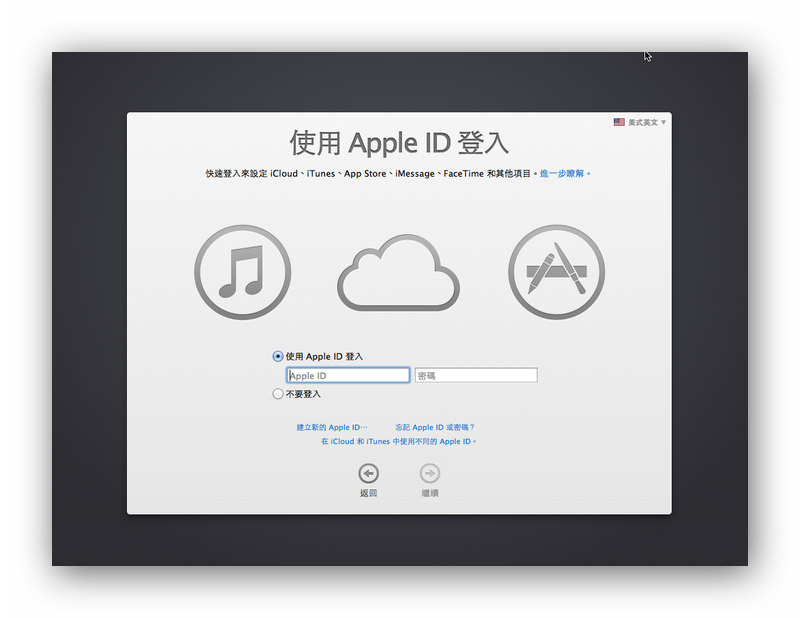800x618 pixels.
Task: Select the 使用 Apple ID 登入 radio button
Action: pos(278,356)
